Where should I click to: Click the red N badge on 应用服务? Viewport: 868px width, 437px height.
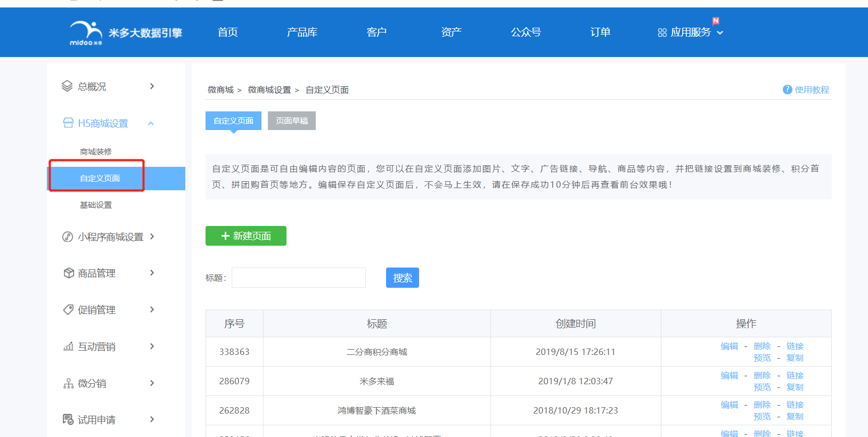point(716,21)
